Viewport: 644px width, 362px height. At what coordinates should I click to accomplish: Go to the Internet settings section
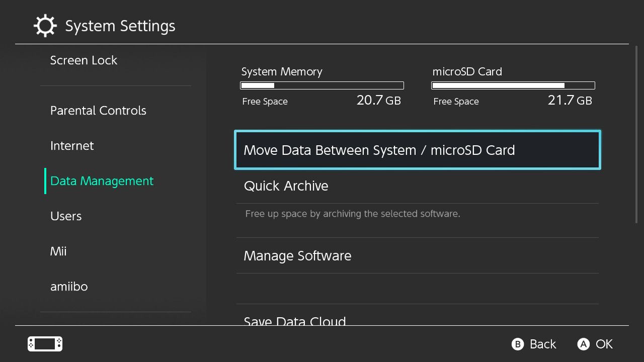pyautogui.click(x=72, y=146)
